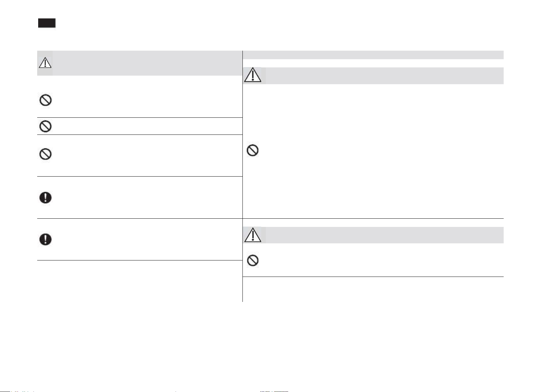
Task: Click gray header bar beside lower right warning triangle
Action: pyautogui.click(x=384, y=235)
